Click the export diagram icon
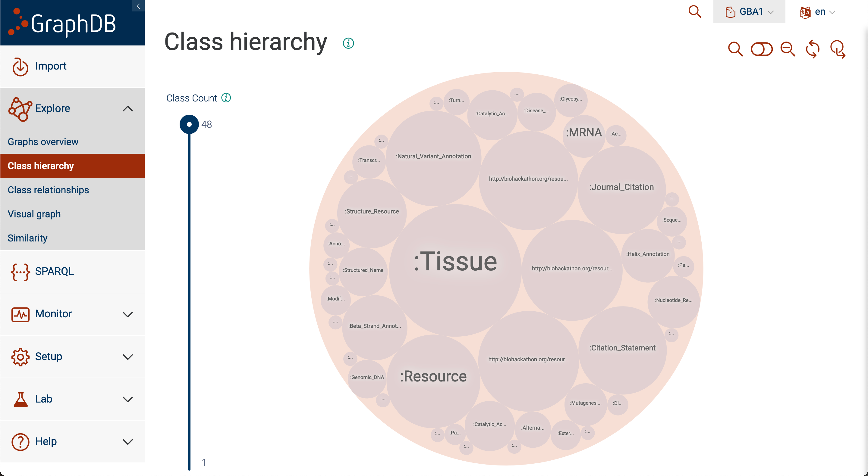868x476 pixels. pyautogui.click(x=838, y=49)
